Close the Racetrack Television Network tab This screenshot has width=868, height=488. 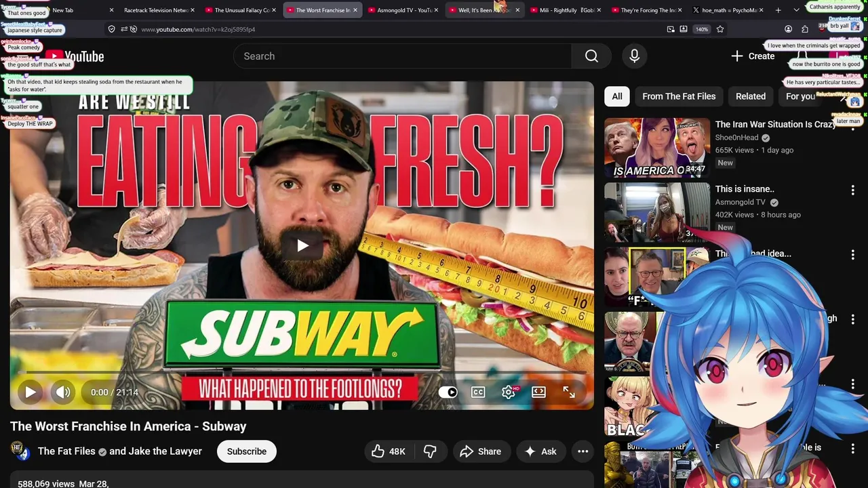[193, 10]
